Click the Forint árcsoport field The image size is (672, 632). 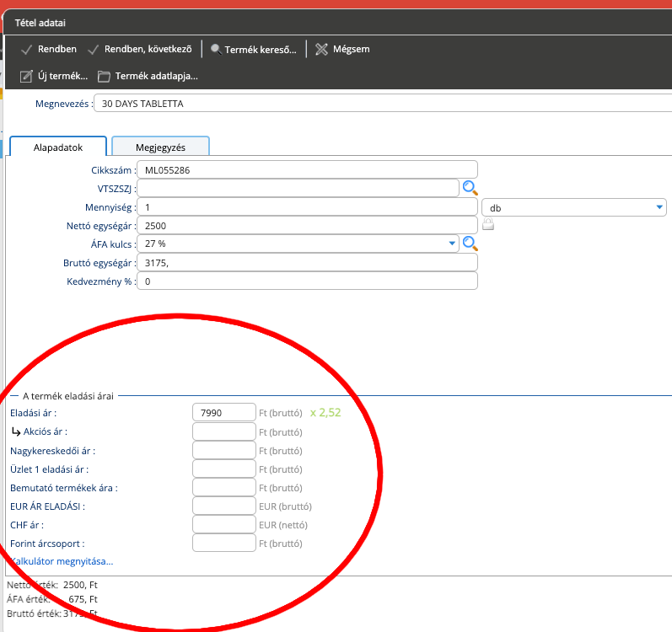(224, 543)
